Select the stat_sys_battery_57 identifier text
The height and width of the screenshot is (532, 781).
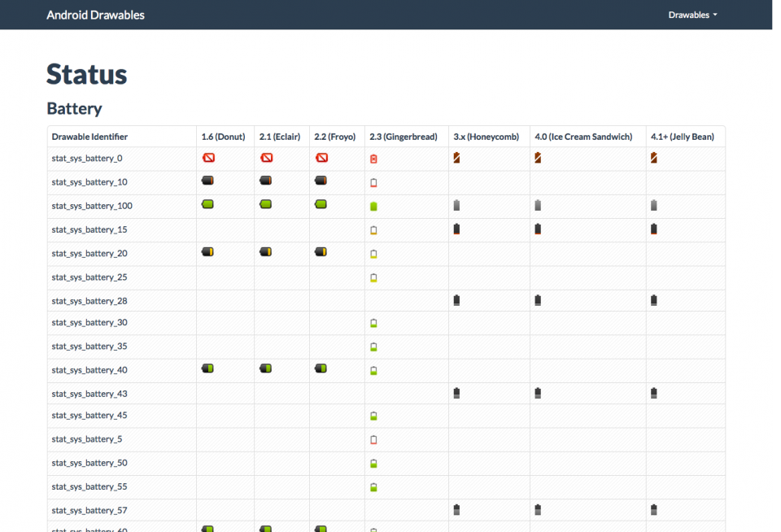pos(89,510)
